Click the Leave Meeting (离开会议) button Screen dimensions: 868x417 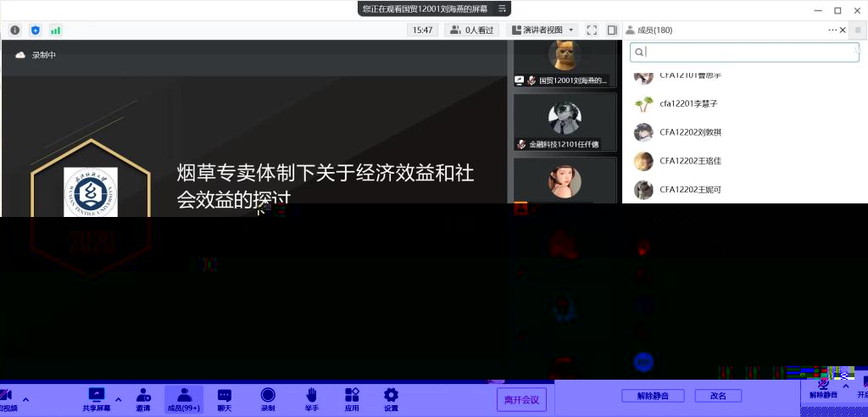click(521, 399)
